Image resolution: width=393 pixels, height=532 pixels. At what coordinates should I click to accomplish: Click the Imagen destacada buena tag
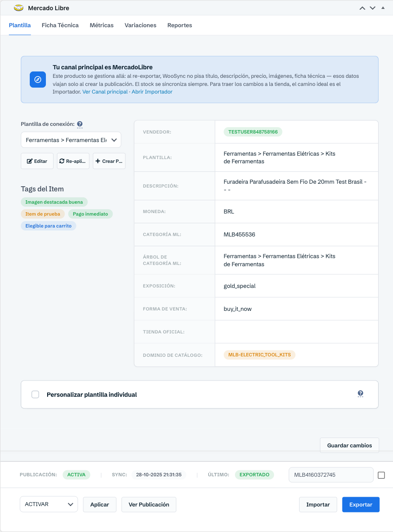(x=54, y=202)
